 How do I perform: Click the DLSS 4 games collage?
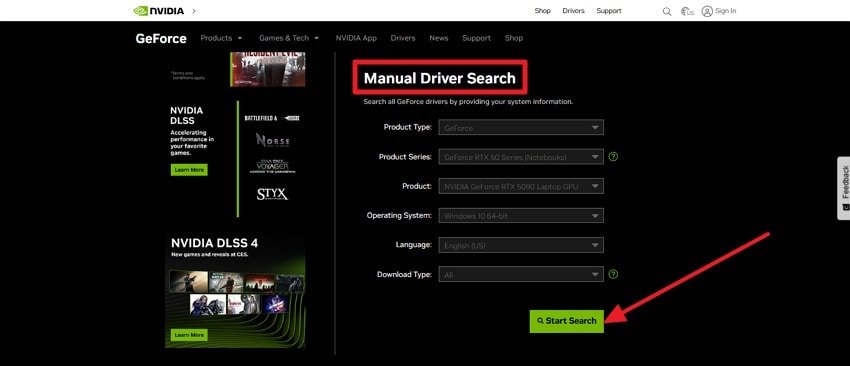point(236,293)
